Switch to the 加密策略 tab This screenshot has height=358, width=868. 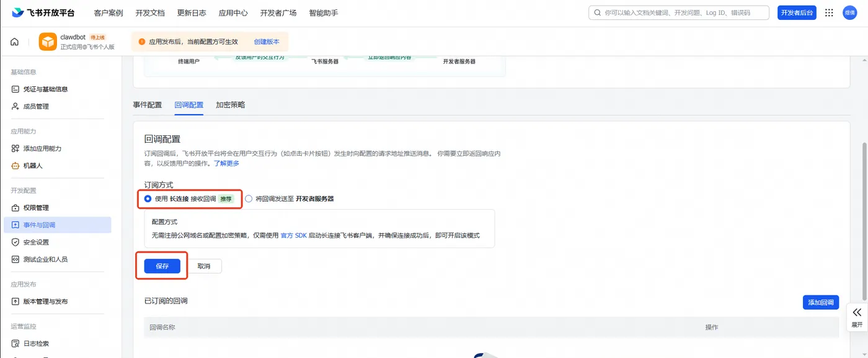coord(230,105)
